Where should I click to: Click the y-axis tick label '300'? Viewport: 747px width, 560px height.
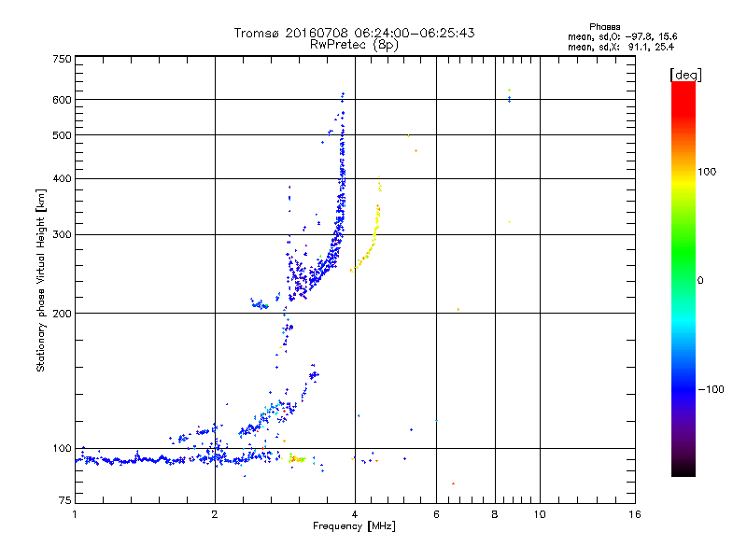click(63, 235)
